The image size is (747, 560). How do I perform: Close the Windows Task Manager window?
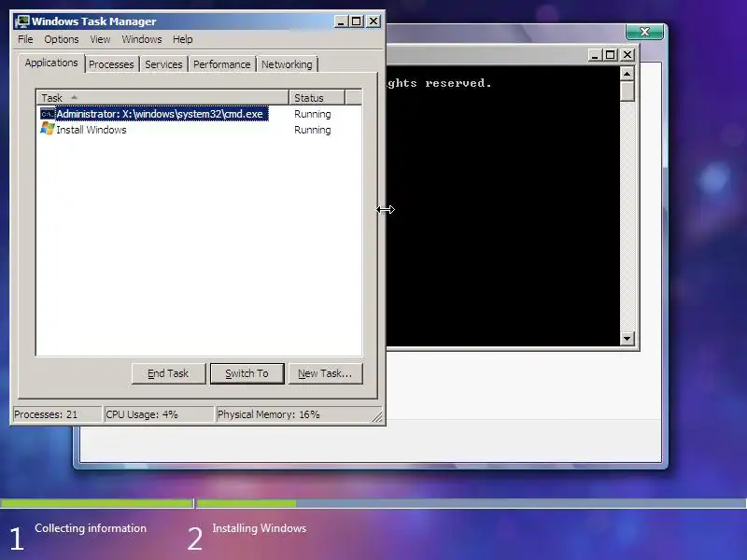373,21
